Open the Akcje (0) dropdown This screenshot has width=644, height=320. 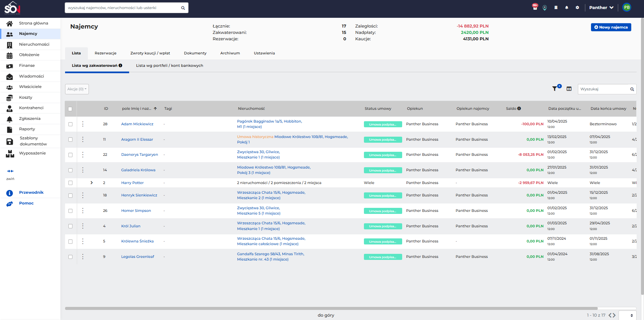77,89
